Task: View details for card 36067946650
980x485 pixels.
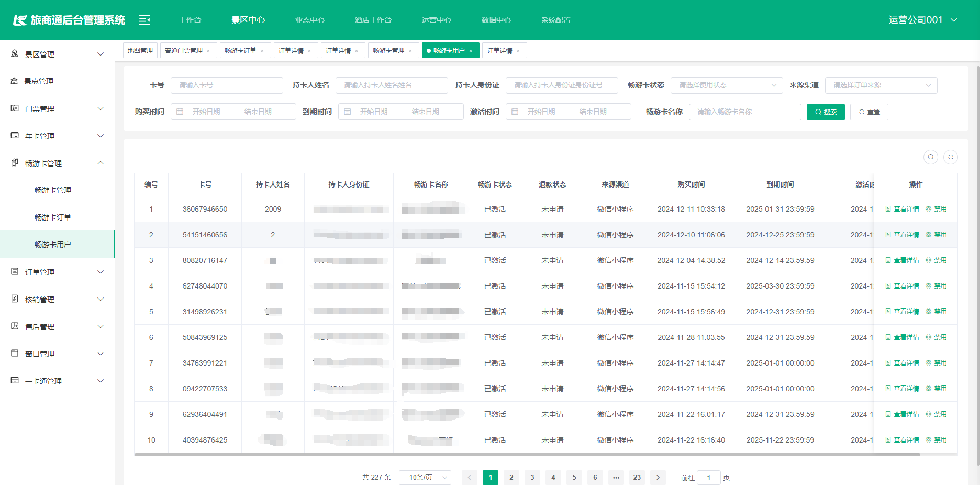Action: tap(902, 209)
